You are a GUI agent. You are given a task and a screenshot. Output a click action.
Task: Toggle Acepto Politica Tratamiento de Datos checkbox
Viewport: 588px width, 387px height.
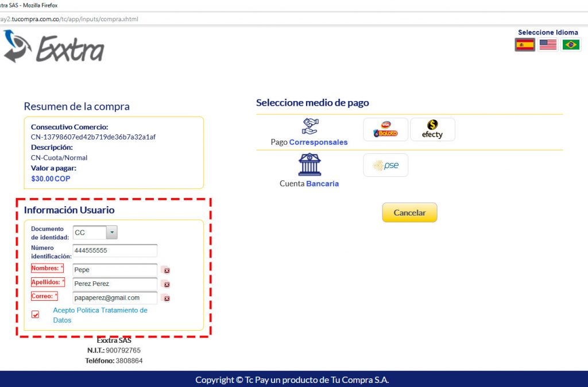[35, 314]
